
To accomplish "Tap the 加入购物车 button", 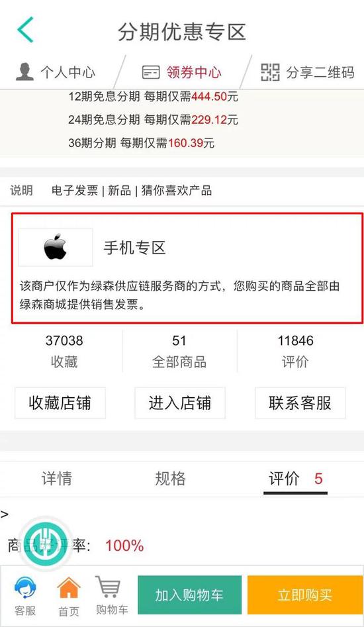I will (x=189, y=595).
